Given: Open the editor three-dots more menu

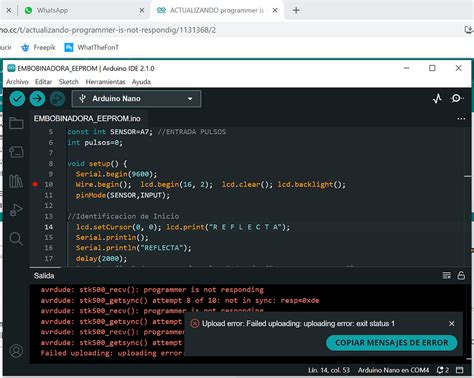Looking at the screenshot, I should tap(461, 119).
